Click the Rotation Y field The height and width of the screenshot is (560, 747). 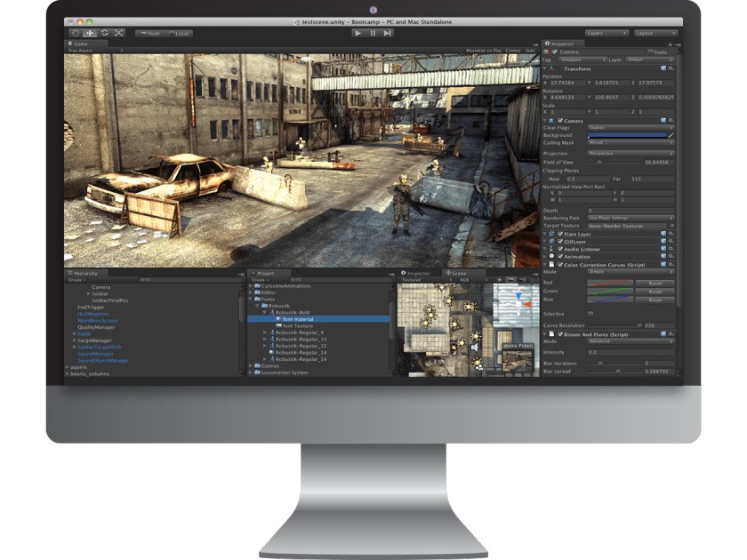(610, 97)
